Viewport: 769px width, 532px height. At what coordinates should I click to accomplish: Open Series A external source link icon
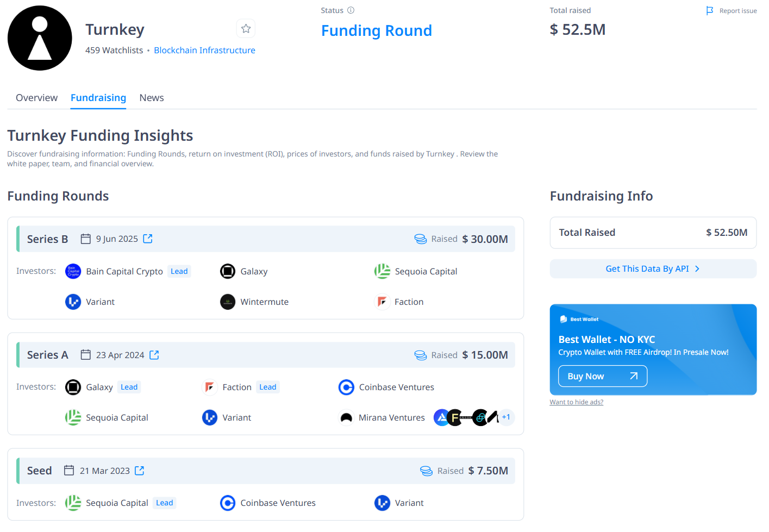154,355
